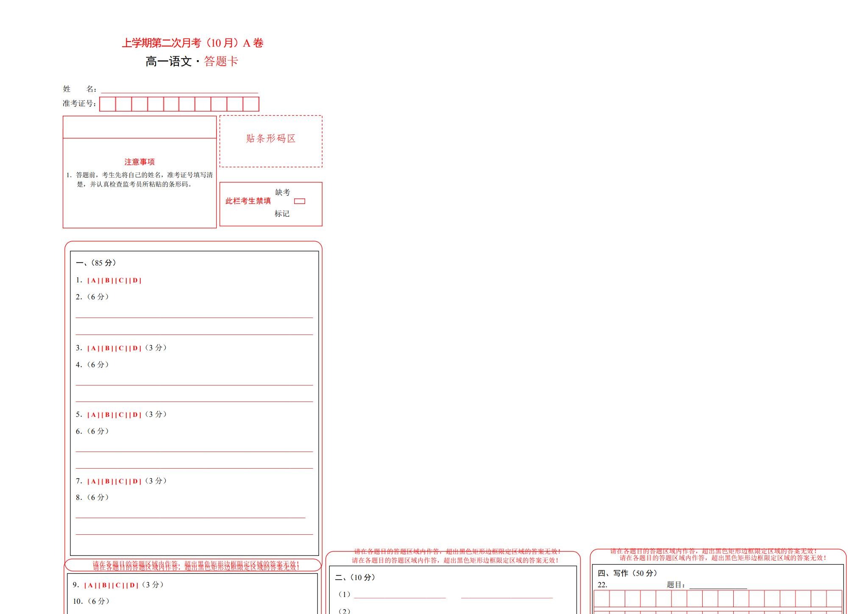Click the 高一语文·答题卡 heading

(x=192, y=61)
